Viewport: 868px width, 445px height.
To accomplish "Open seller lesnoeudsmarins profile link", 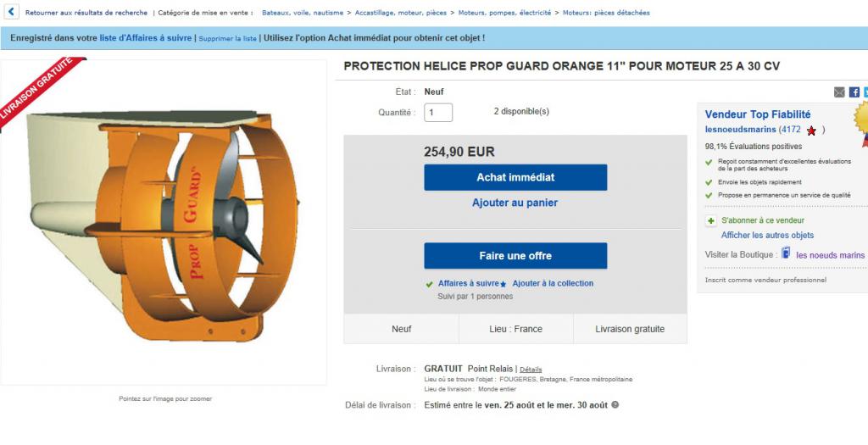I will click(x=740, y=130).
